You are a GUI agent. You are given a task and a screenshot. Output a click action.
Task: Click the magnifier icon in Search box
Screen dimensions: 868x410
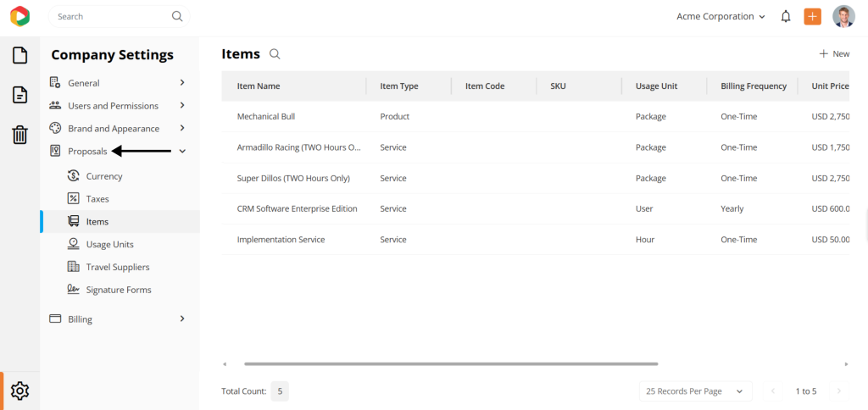tap(177, 17)
